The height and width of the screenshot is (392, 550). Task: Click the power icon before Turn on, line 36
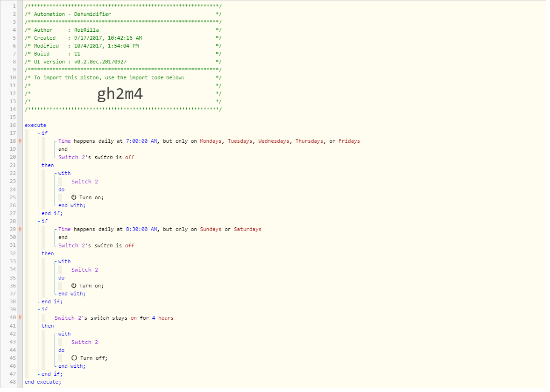(74, 286)
